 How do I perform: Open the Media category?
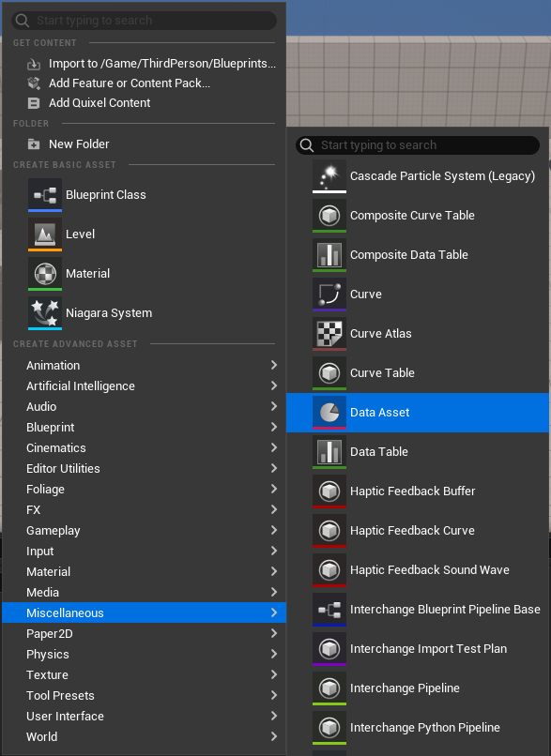point(144,592)
